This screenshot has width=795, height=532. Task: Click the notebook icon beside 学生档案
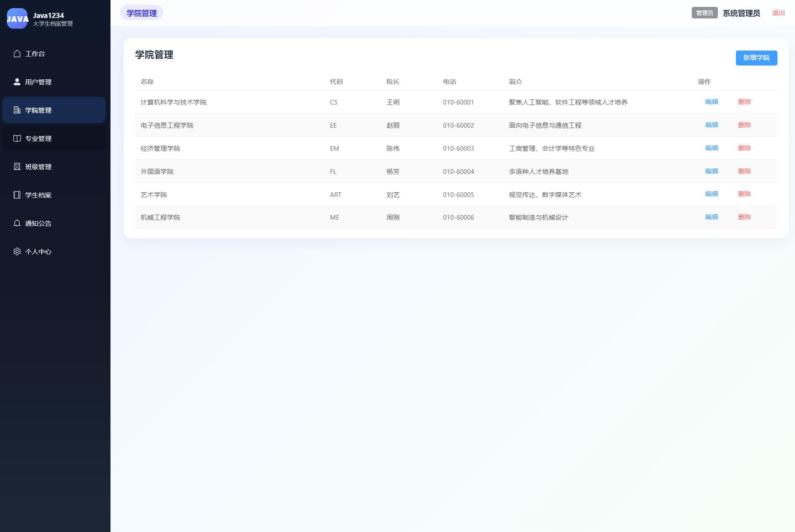point(17,195)
